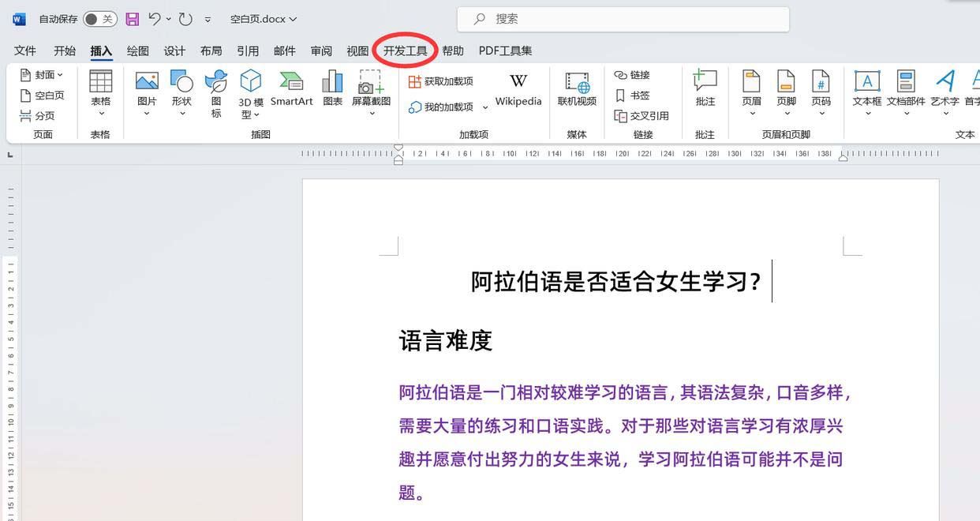
Task: Toggle the 自动保存 autosave switch
Action: tap(99, 19)
